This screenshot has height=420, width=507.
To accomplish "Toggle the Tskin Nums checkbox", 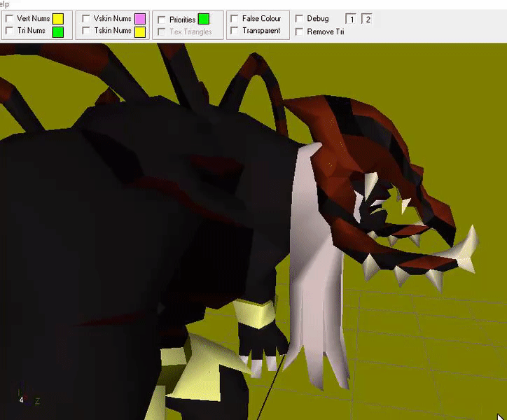I will tap(86, 30).
